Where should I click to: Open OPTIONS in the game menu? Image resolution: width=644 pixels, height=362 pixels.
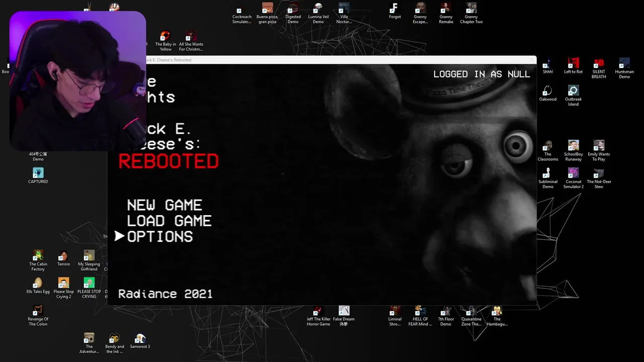point(160,237)
